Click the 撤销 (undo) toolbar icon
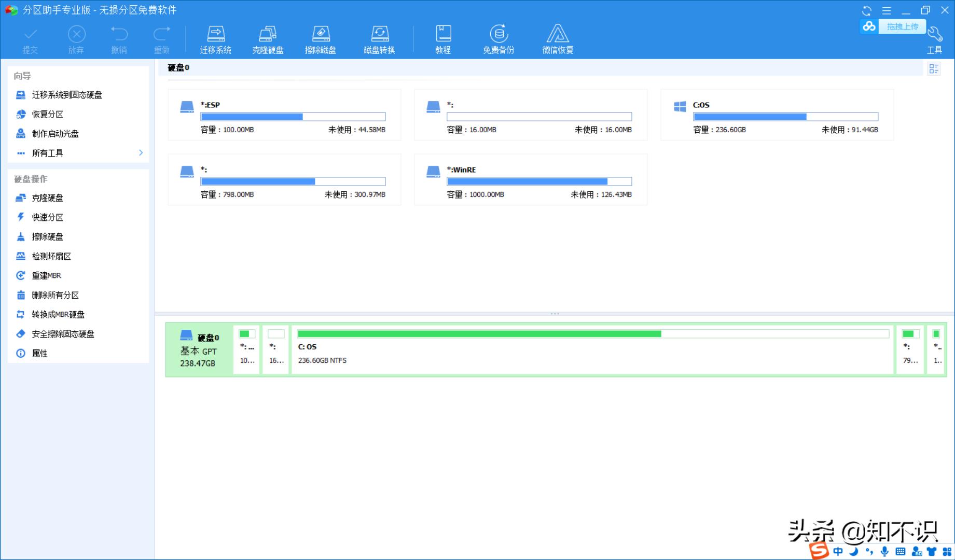 coord(119,40)
